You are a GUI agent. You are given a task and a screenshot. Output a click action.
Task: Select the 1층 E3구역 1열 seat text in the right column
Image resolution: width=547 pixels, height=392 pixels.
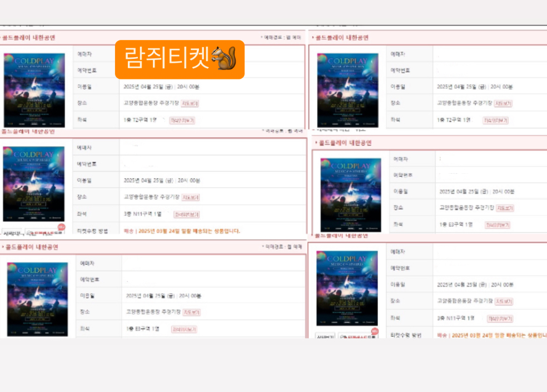(456, 224)
